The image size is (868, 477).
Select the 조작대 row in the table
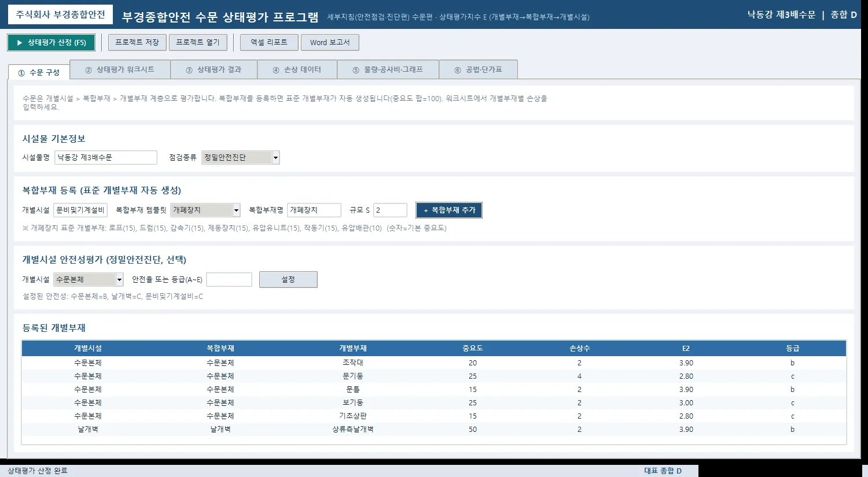click(x=434, y=363)
